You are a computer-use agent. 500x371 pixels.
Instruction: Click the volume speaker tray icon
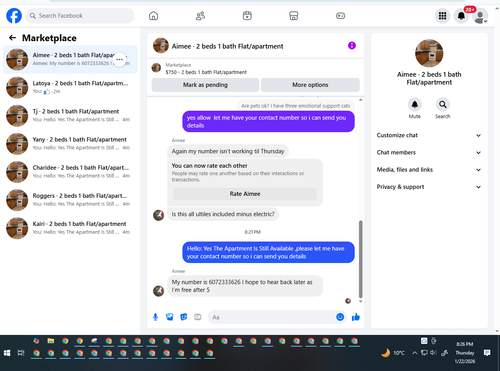point(433,353)
